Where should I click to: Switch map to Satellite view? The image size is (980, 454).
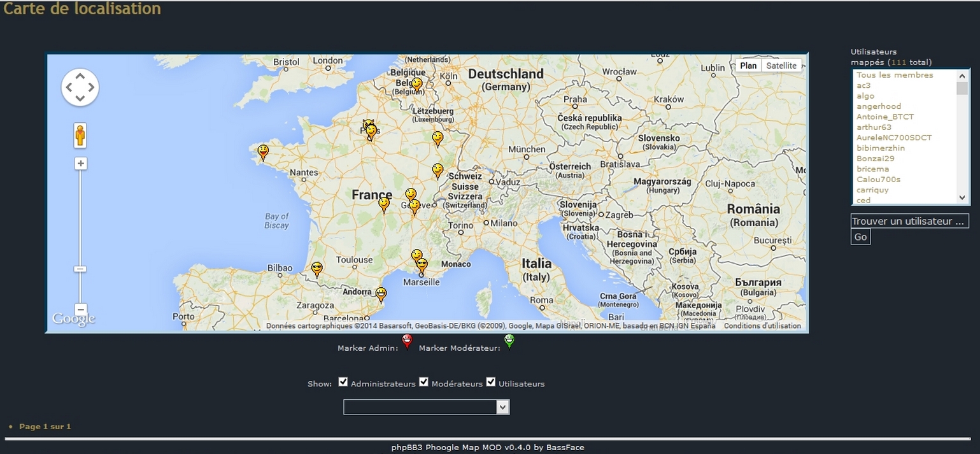[x=781, y=66]
